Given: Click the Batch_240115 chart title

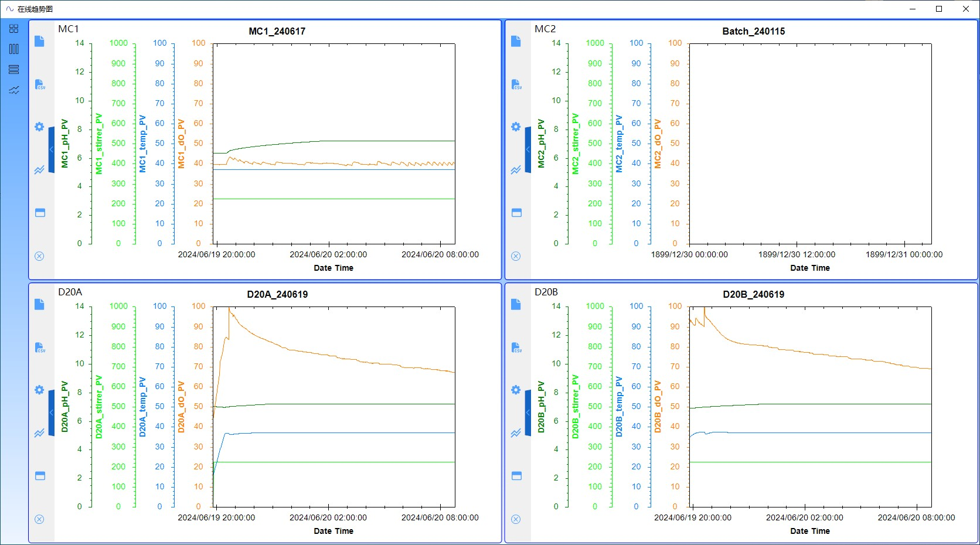Looking at the screenshot, I should tap(753, 32).
